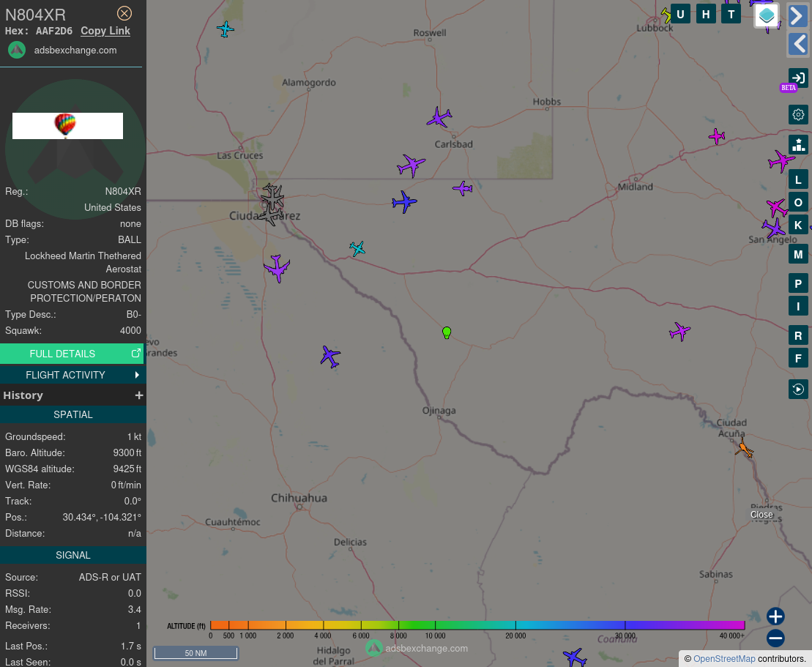Open the settings gear
The height and width of the screenshot is (667, 812).
[798, 114]
